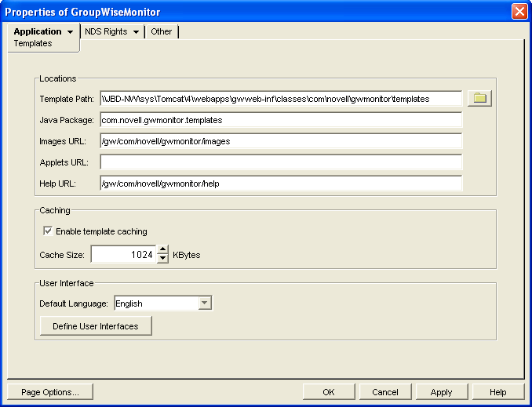Edit the Template Path field
Viewport: 532px width, 407px height.
point(281,99)
